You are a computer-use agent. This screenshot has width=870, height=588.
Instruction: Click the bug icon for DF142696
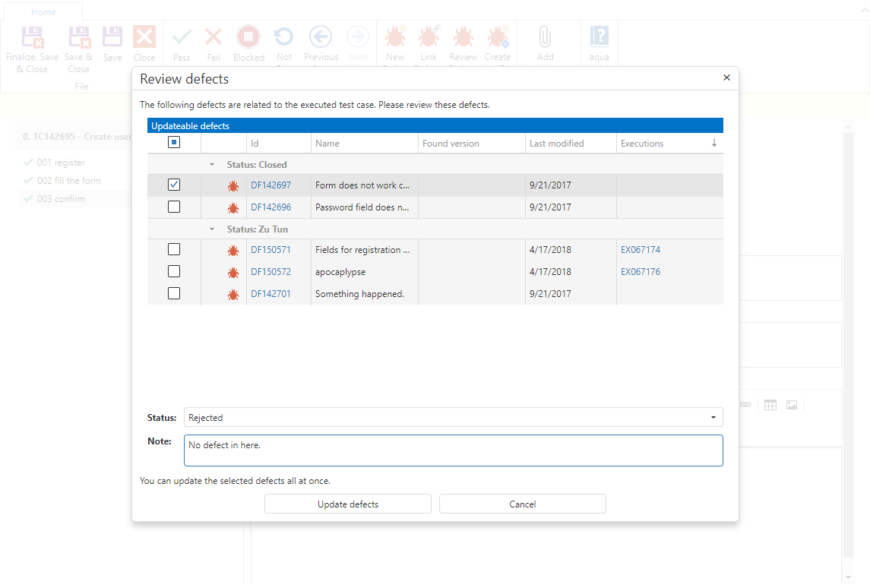(x=233, y=207)
